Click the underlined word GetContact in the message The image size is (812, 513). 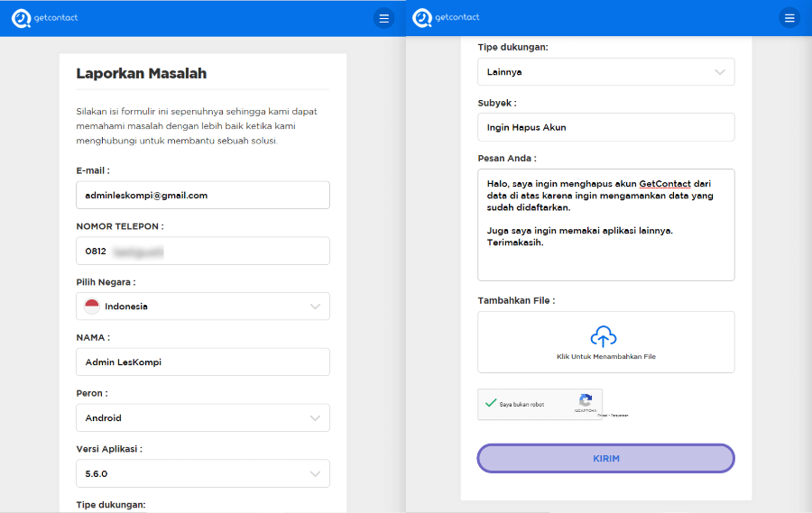[664, 184]
